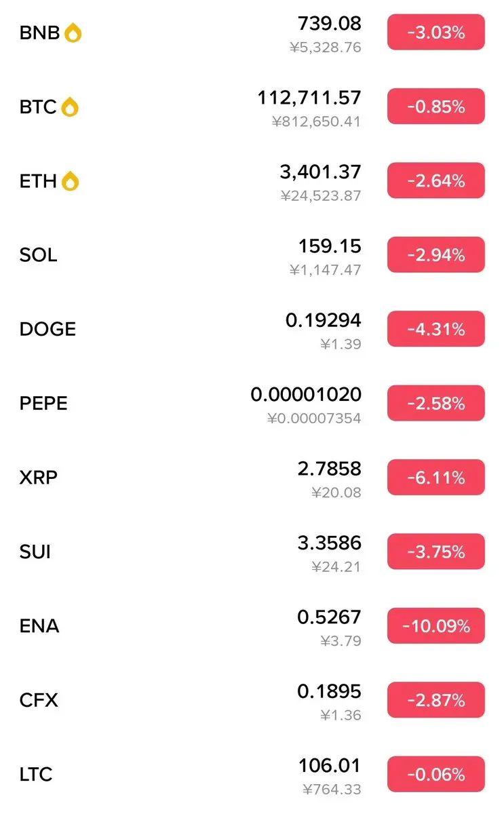
Task: Tap the -6.11% change badge for XRP
Action: click(436, 478)
